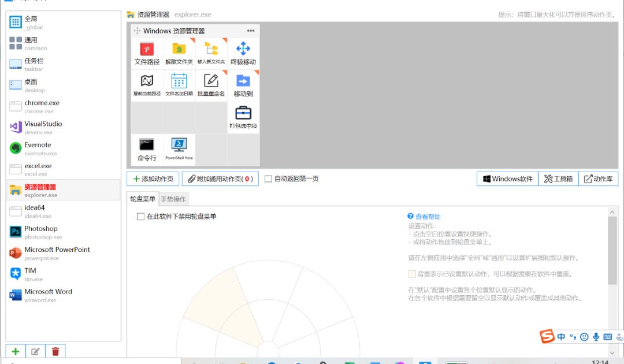
Task: Select 全局 _global in the app list
Action: pos(64,23)
